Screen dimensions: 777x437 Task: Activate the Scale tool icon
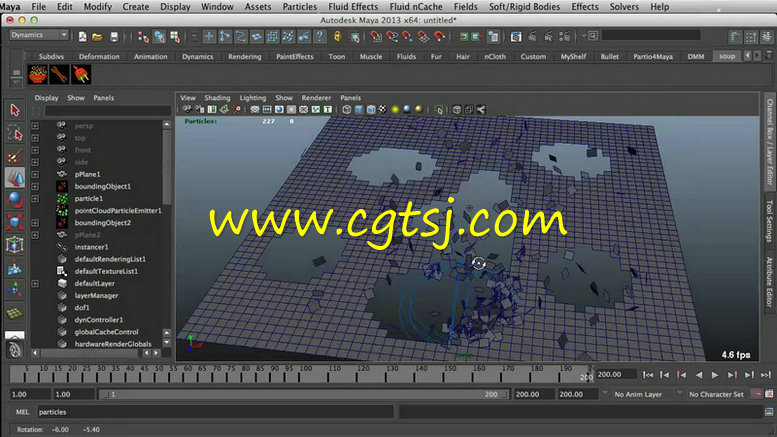click(15, 222)
